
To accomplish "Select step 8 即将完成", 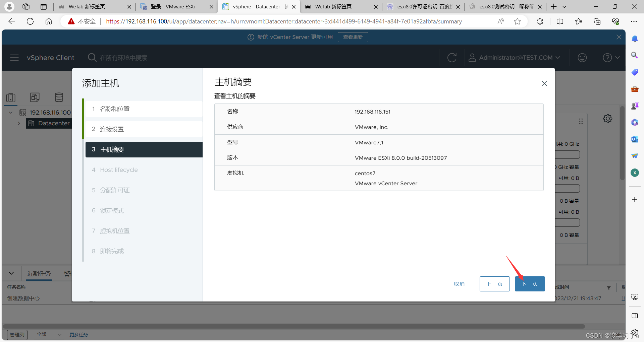I will 144,251.
